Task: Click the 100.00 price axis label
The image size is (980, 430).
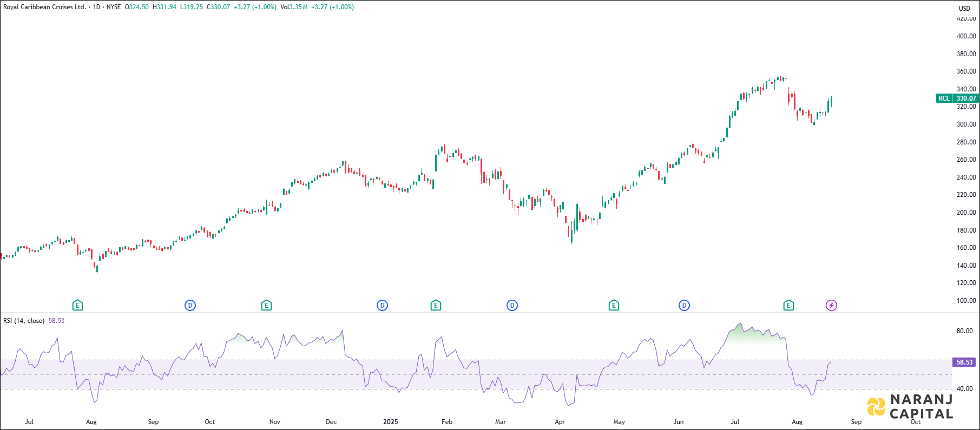Action: tap(966, 301)
